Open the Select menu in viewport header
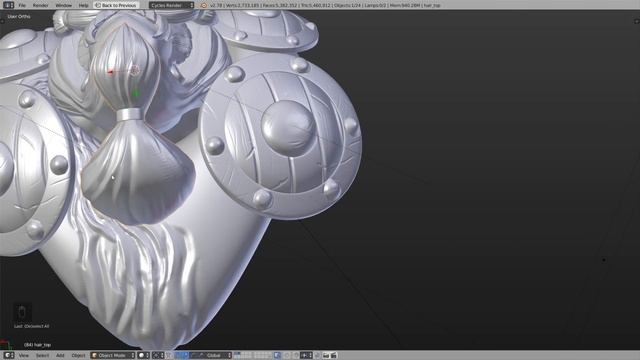The image size is (640, 360). pos(42,356)
